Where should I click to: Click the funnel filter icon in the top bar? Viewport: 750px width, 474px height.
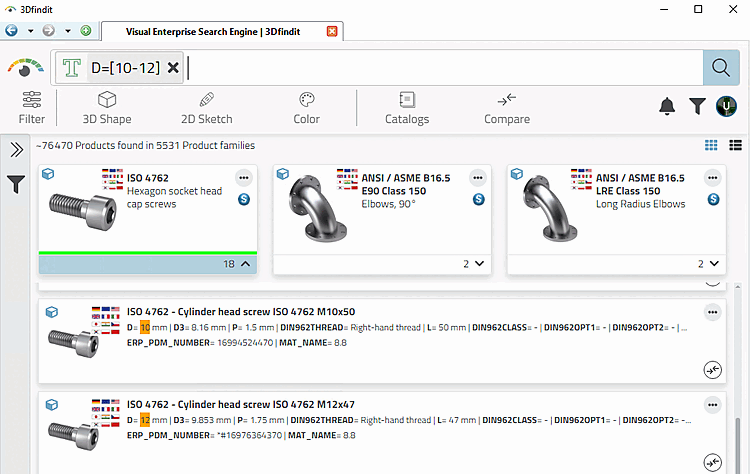697,106
